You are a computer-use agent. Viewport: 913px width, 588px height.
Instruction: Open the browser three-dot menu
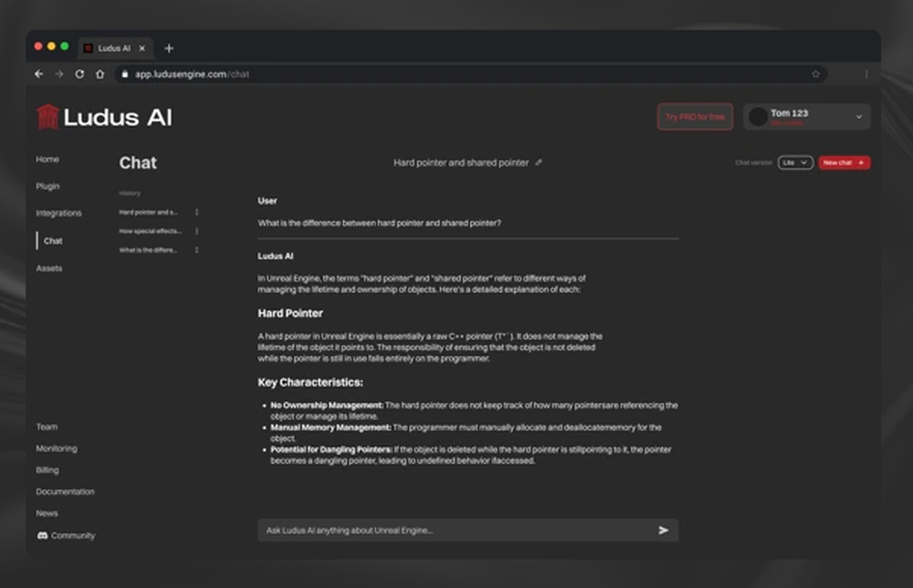click(x=866, y=74)
